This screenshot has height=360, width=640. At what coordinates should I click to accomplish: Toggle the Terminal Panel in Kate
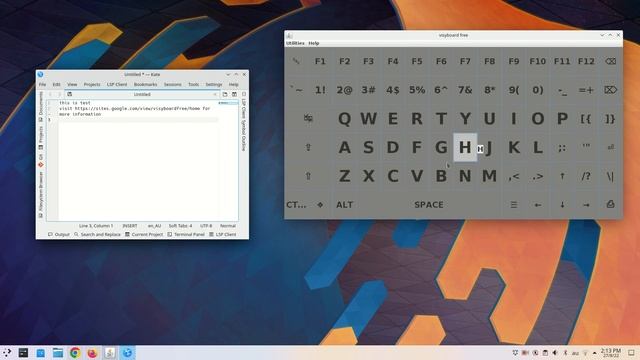(186, 234)
